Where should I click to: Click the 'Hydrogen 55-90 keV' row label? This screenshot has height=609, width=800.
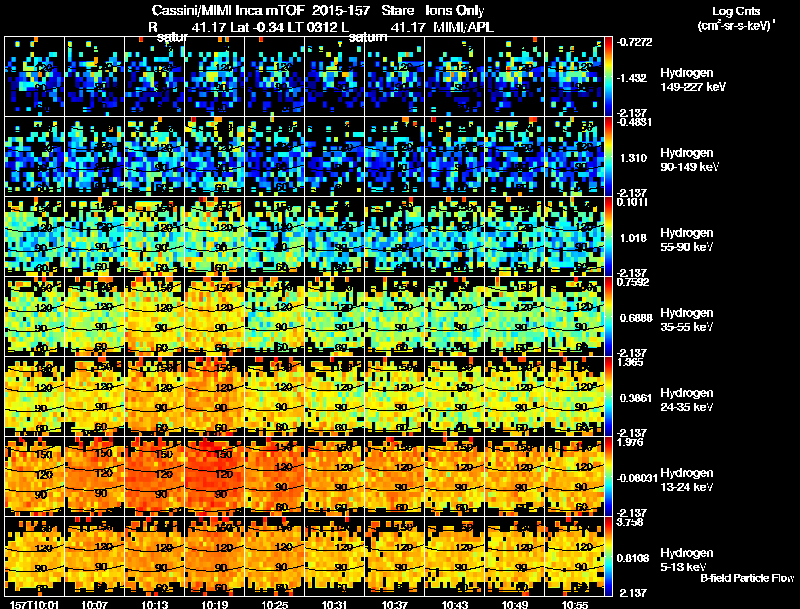[686, 240]
